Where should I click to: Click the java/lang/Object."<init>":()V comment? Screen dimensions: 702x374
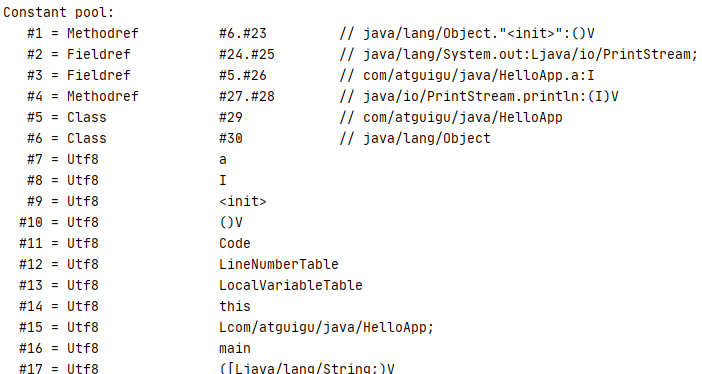tap(467, 34)
